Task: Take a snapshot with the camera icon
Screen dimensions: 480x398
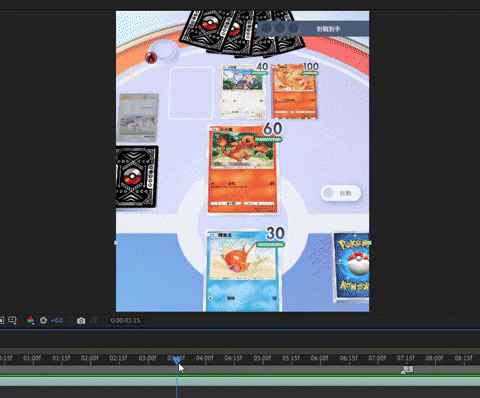Action: (x=81, y=321)
